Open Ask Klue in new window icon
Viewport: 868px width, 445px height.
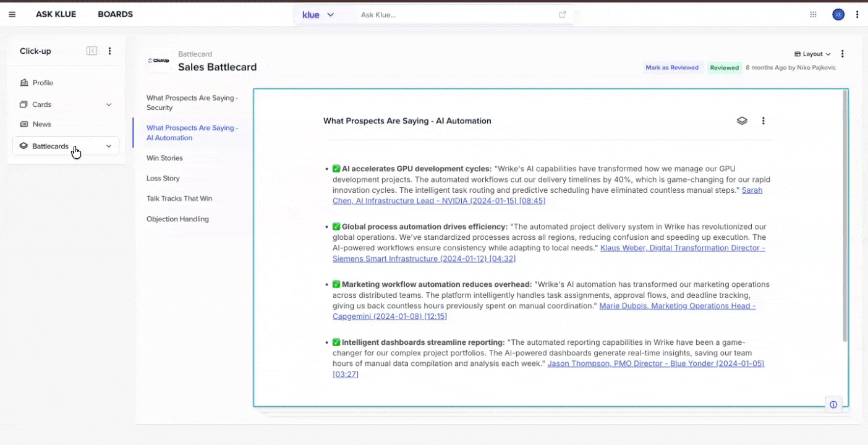coord(563,15)
